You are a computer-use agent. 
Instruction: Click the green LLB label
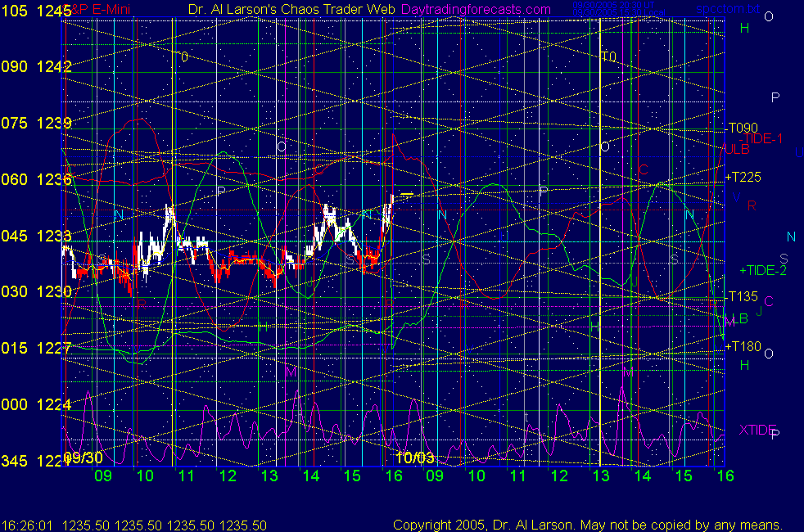[x=736, y=318]
